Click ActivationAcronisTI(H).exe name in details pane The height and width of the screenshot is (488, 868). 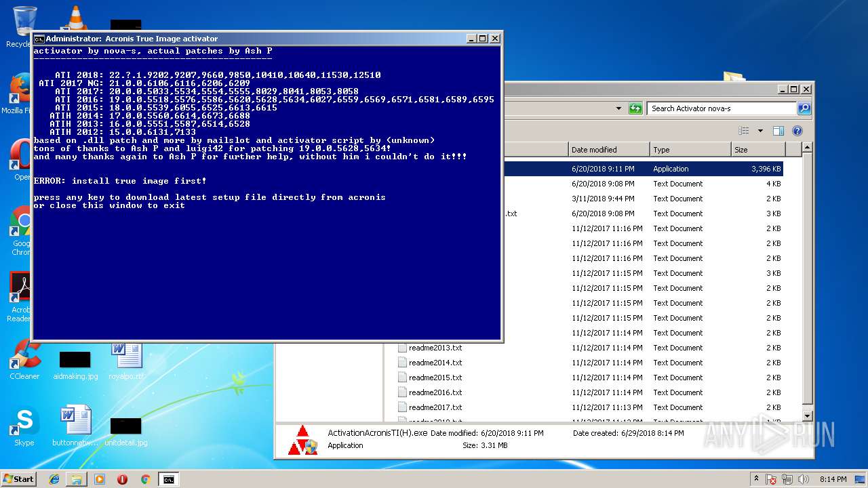377,433
